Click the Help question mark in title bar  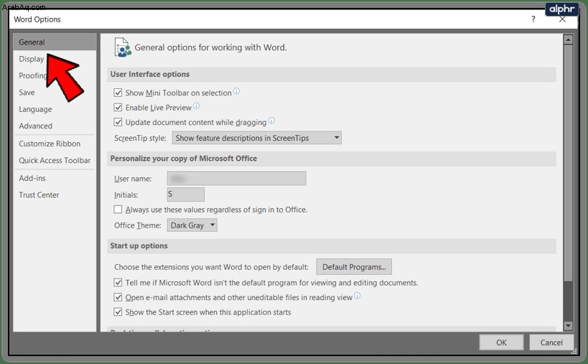click(x=533, y=19)
